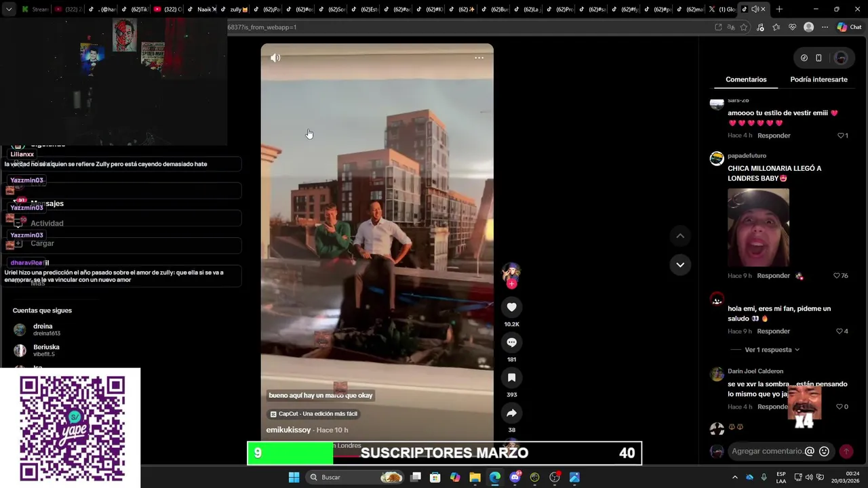Like the video with the heart icon
The image size is (868, 488).
(x=511, y=307)
